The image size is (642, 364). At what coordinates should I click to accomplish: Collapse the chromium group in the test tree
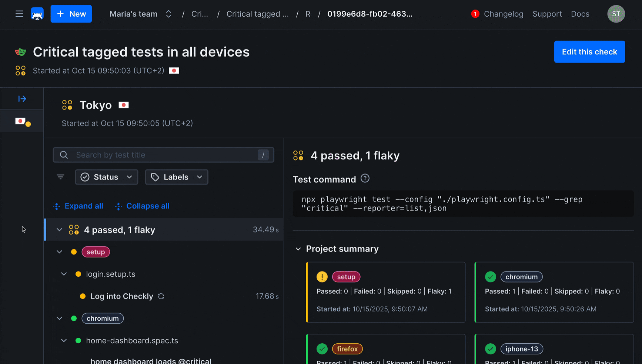pyautogui.click(x=59, y=318)
